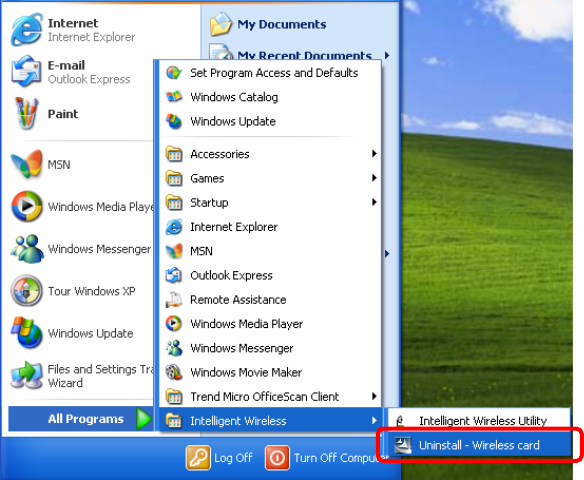The width and height of the screenshot is (584, 480).
Task: Launch Outlook Express E-mail icon
Action: [26, 71]
